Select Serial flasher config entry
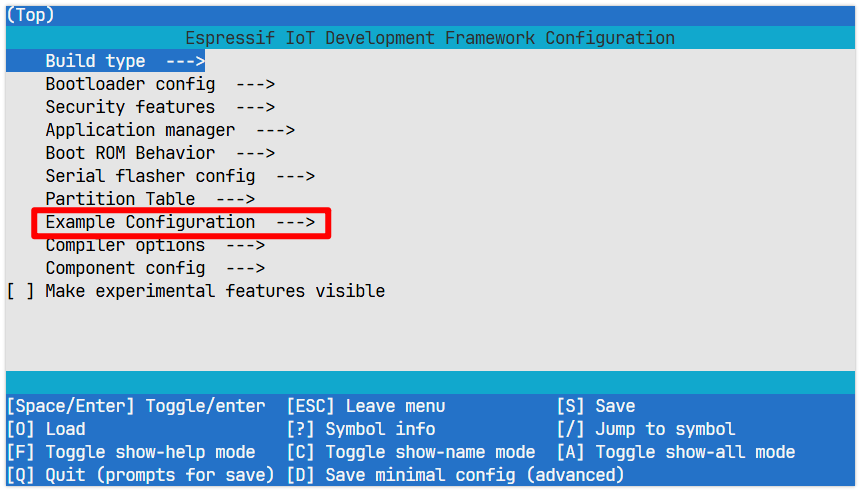This screenshot has width=861, height=492. (x=150, y=176)
